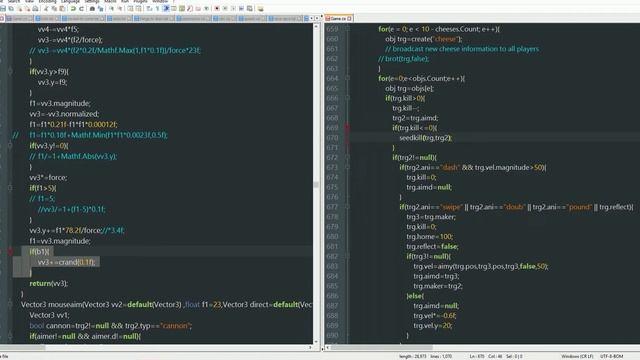Click the synchronize horizontal scrolling icon
Image resolution: width=640 pixels, height=360 pixels.
[139, 9]
